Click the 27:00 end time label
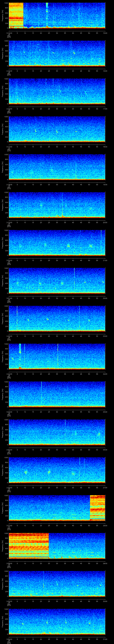The height and width of the screenshot is (644, 114). [105, 487]
